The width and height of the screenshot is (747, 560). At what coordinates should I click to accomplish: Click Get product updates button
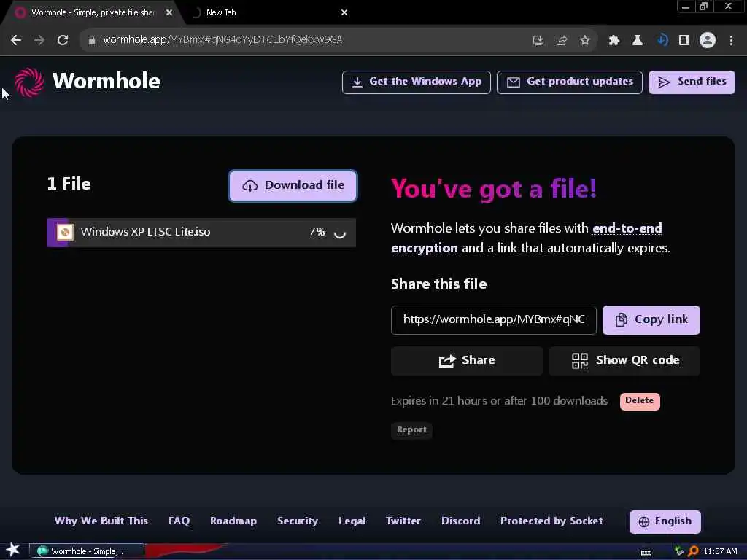(x=569, y=82)
